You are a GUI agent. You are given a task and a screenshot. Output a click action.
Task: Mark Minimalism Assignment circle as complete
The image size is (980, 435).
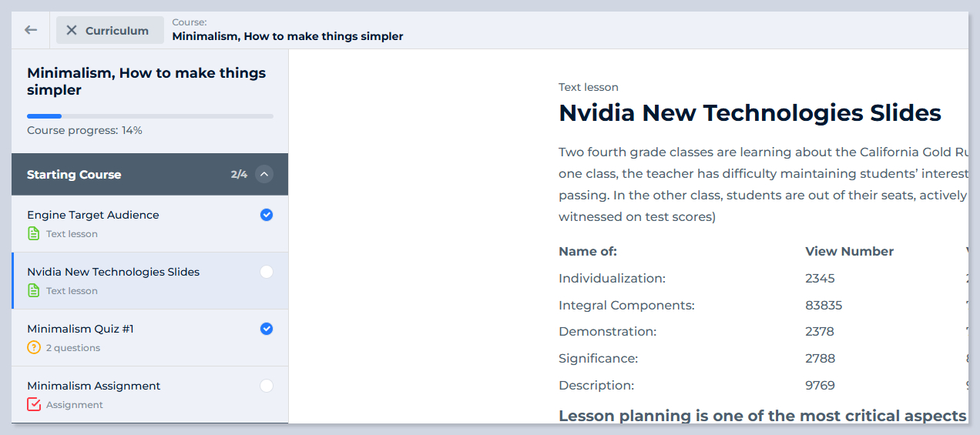(267, 386)
